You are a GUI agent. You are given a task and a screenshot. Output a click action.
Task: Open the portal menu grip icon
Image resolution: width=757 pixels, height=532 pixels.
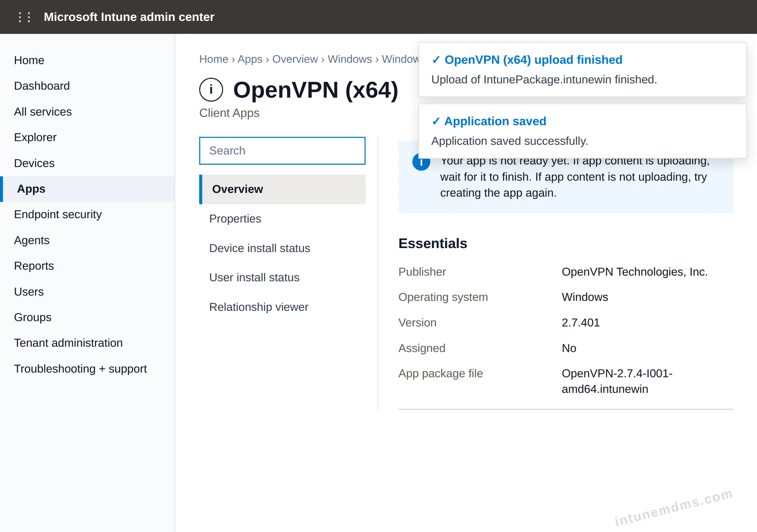pyautogui.click(x=24, y=17)
